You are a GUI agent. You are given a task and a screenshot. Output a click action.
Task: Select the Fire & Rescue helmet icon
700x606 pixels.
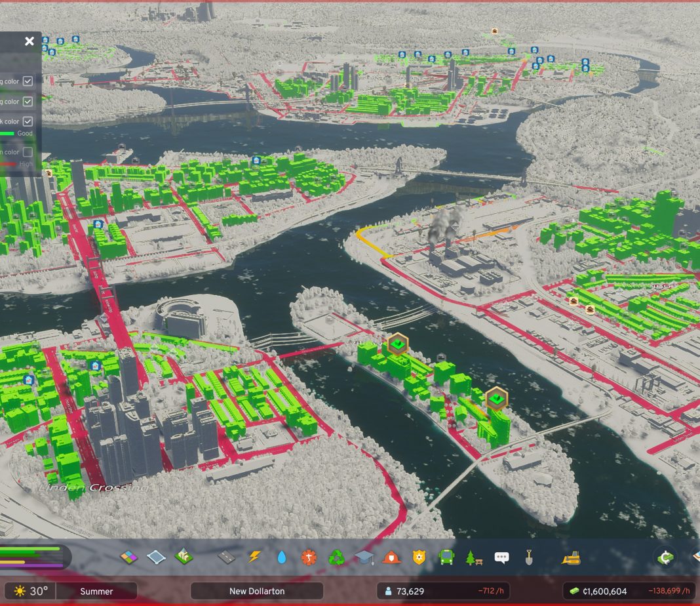[x=391, y=557]
